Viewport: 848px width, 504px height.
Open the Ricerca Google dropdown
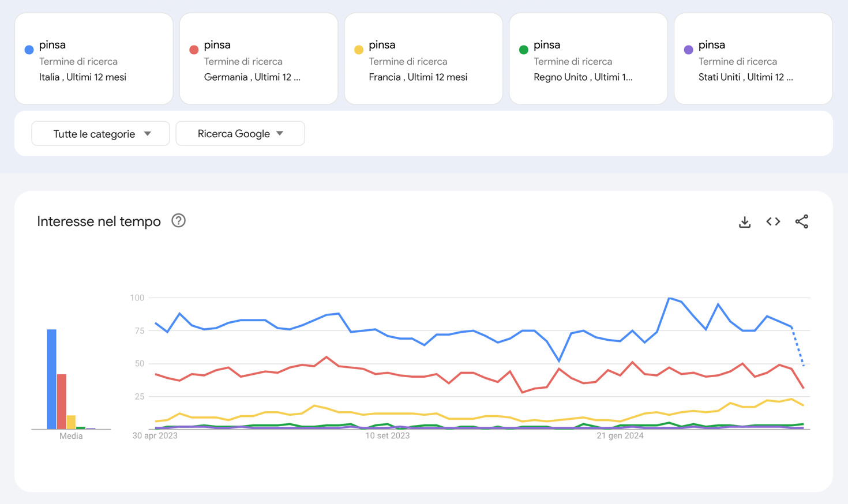pos(240,134)
